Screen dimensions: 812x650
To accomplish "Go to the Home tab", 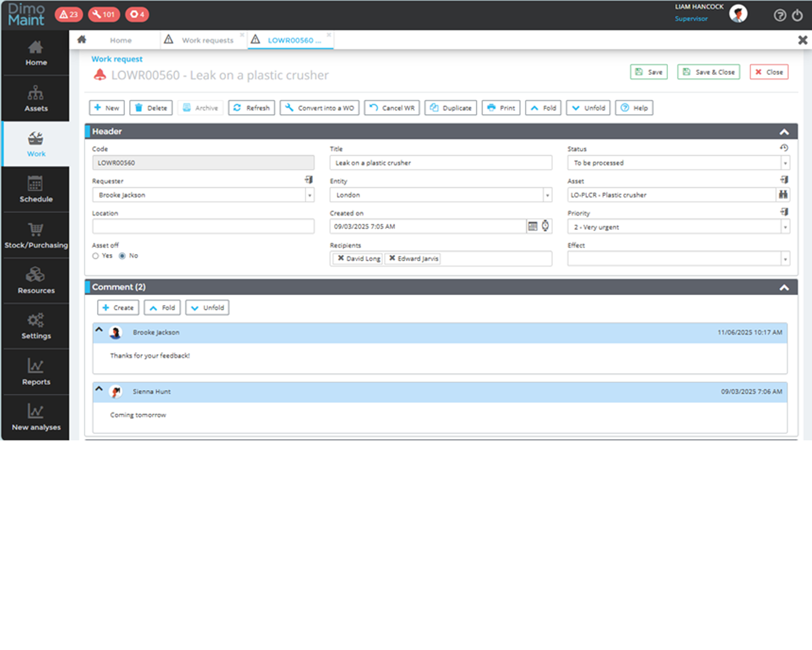I will tap(120, 40).
